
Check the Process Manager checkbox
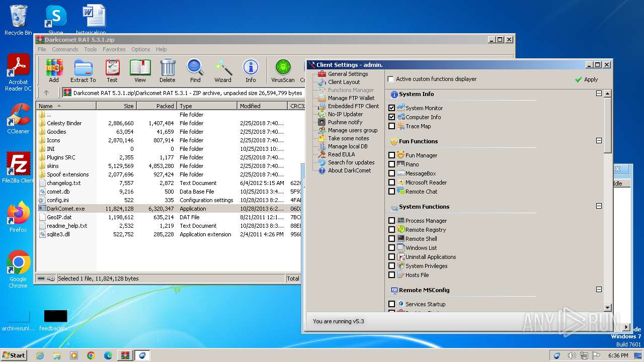point(392,221)
